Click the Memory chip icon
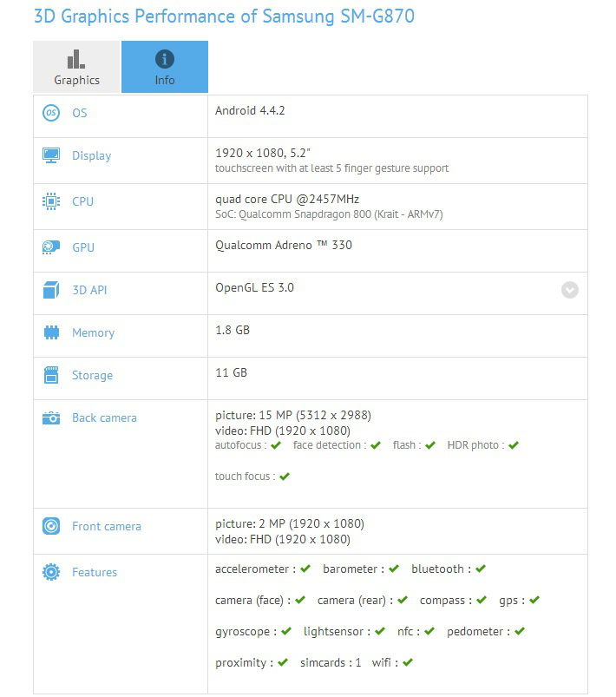The image size is (616, 697). pyautogui.click(x=51, y=332)
